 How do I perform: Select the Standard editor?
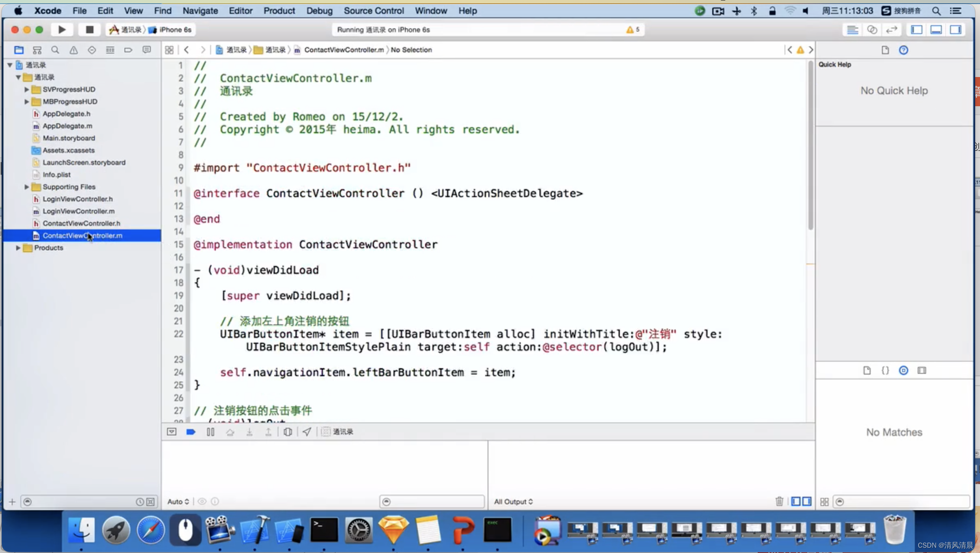point(852,30)
